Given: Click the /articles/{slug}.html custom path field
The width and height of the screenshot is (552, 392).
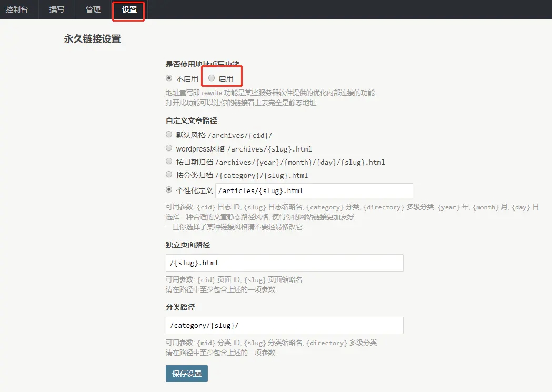Looking at the screenshot, I should [314, 190].
